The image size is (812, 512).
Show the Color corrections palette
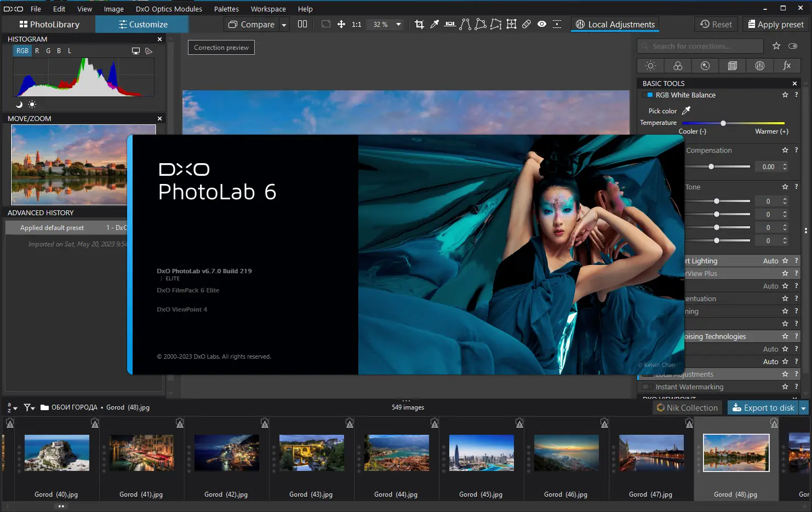click(678, 66)
